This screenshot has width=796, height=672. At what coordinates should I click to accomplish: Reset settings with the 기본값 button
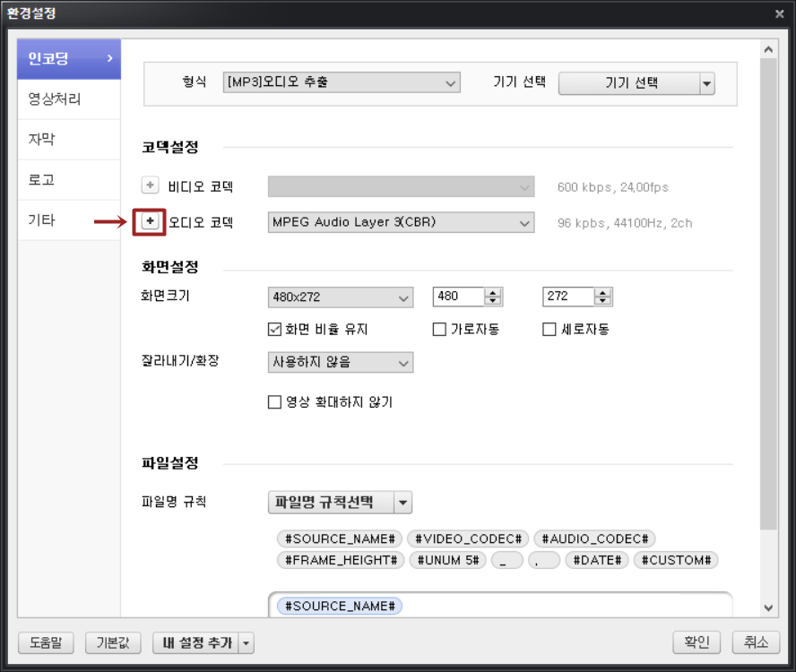pyautogui.click(x=113, y=642)
